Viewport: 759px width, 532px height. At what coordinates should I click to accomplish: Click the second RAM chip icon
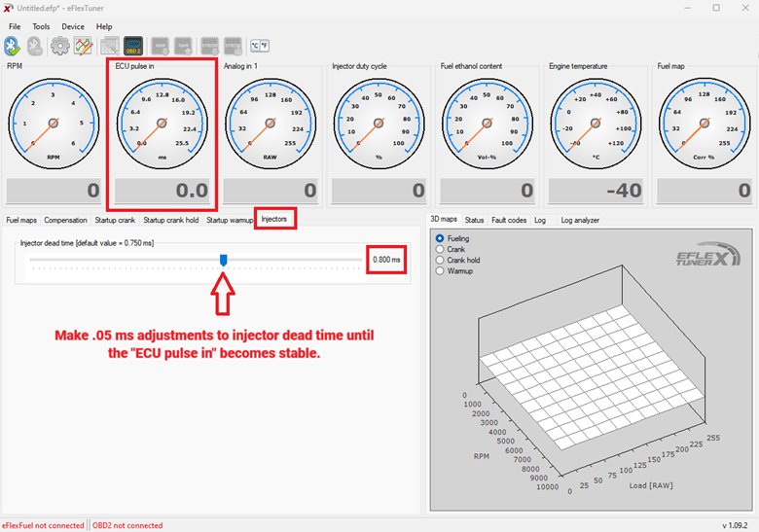click(x=184, y=46)
